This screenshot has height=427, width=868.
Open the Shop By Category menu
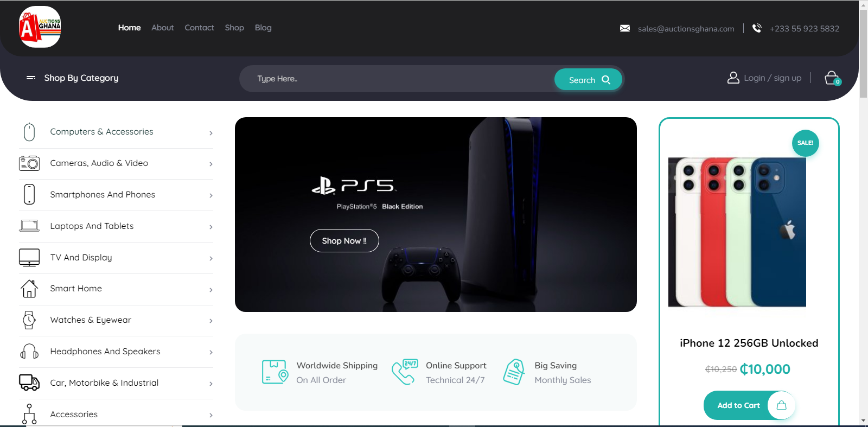72,78
